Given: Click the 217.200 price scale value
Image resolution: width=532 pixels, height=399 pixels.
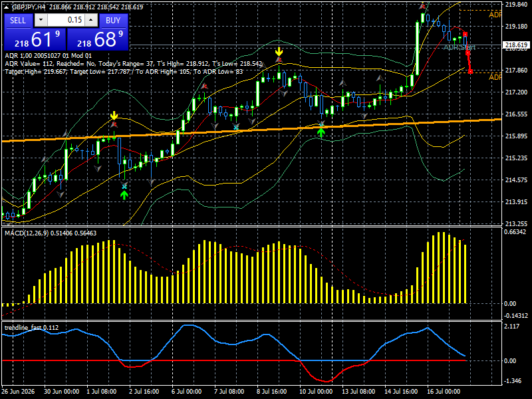Looking at the screenshot, I should [x=516, y=92].
